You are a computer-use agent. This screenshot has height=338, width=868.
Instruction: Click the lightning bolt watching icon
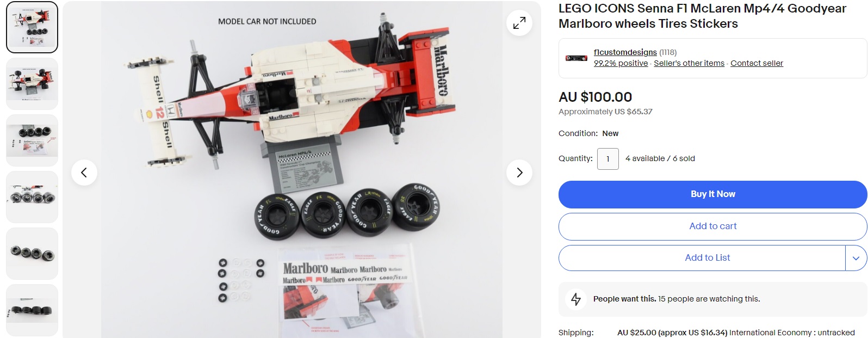[576, 299]
